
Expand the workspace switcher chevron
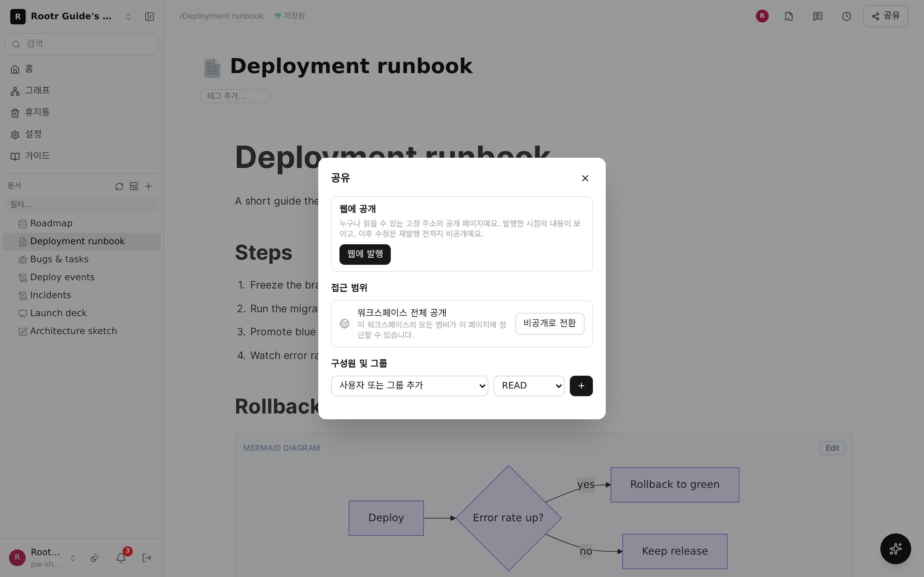point(128,16)
